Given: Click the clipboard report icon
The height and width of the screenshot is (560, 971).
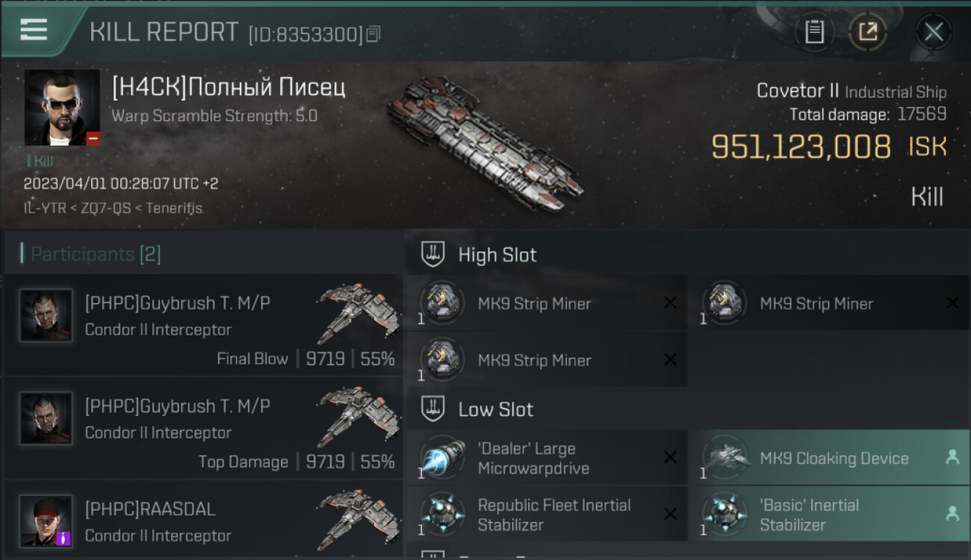Looking at the screenshot, I should (x=814, y=31).
